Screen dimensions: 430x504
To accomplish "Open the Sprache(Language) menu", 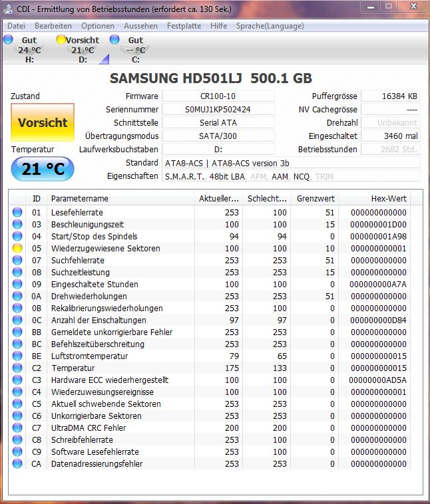I will tap(270, 26).
